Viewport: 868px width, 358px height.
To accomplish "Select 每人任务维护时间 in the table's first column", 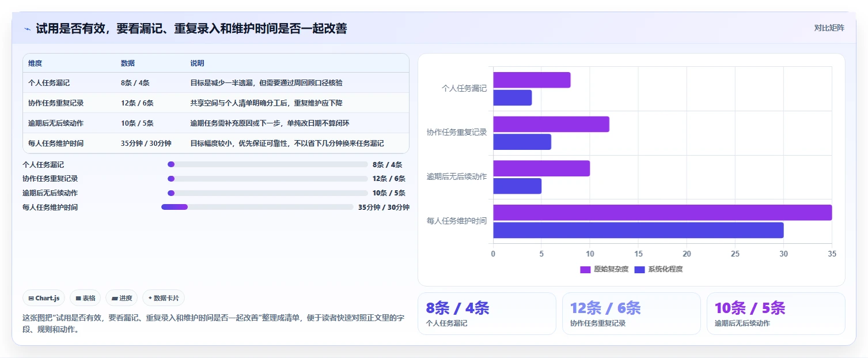I will pyautogui.click(x=56, y=144).
